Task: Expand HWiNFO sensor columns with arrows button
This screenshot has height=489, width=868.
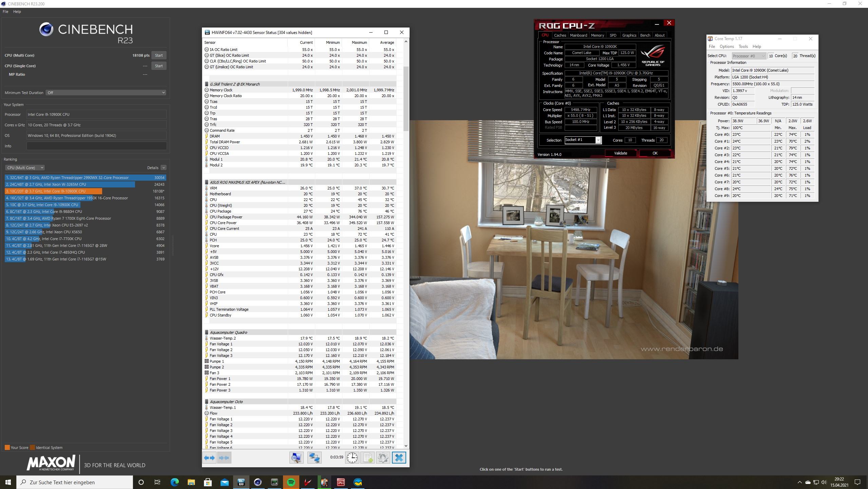Action: coord(209,458)
